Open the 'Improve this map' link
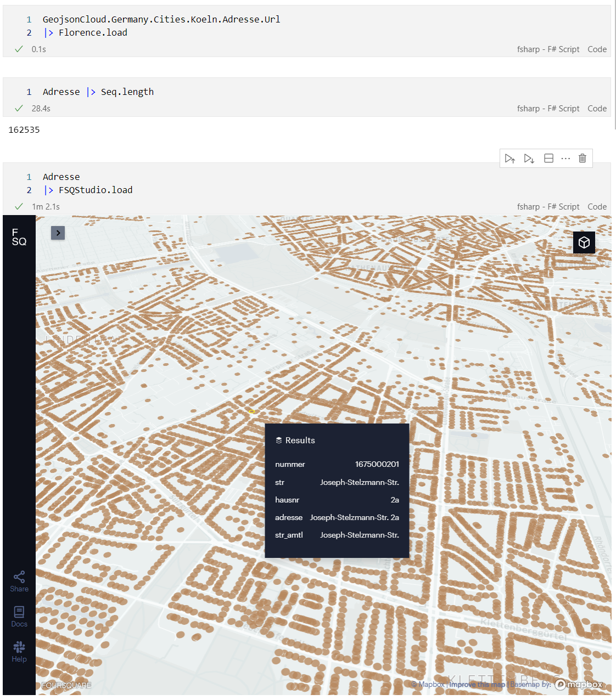 (x=477, y=684)
